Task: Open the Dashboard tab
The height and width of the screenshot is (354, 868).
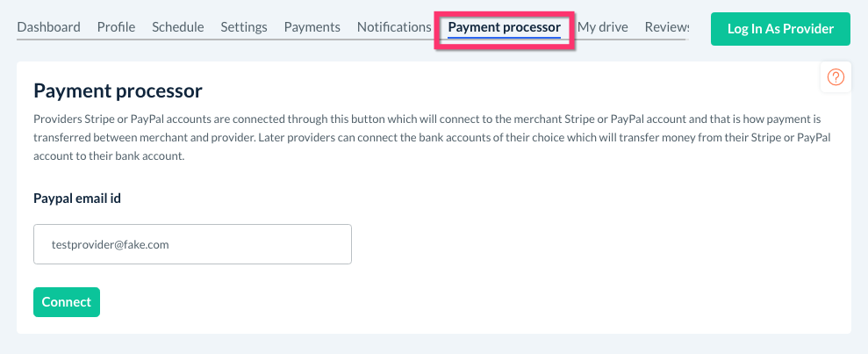Action: pyautogui.click(x=48, y=26)
